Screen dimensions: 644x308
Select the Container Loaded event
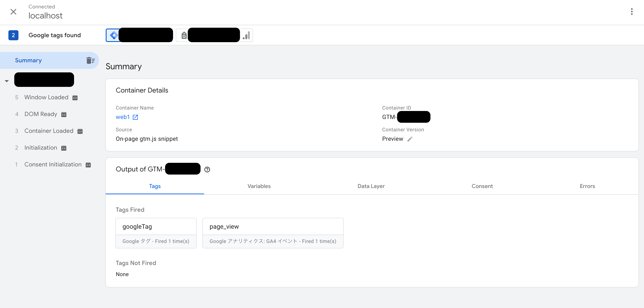[49, 131]
